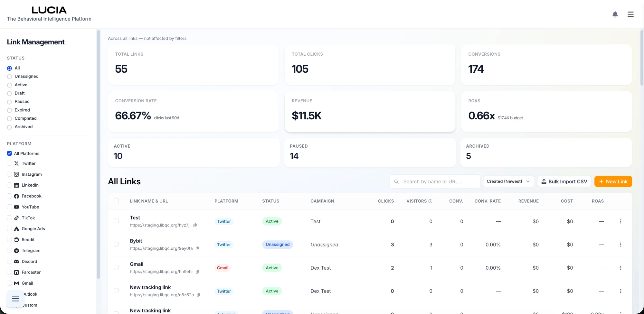Click the Unassigned status badge on Bybit
644x314 pixels.
[278, 245]
